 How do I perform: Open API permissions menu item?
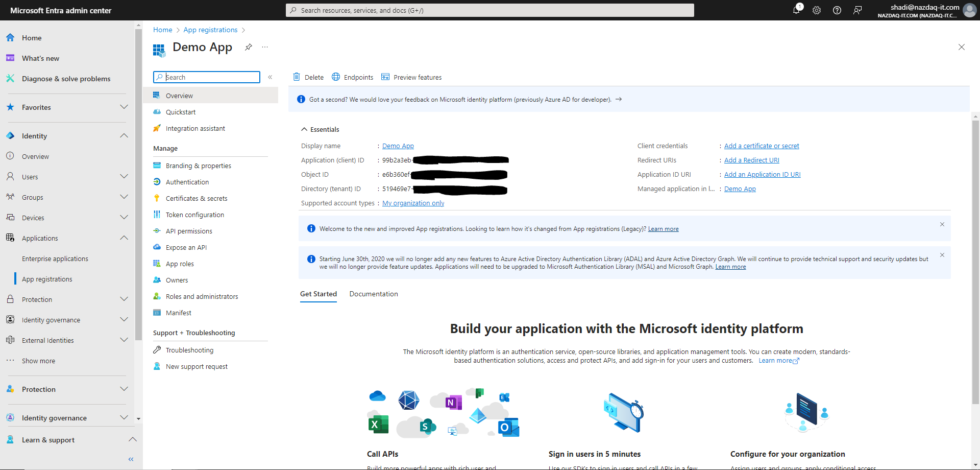[189, 231]
